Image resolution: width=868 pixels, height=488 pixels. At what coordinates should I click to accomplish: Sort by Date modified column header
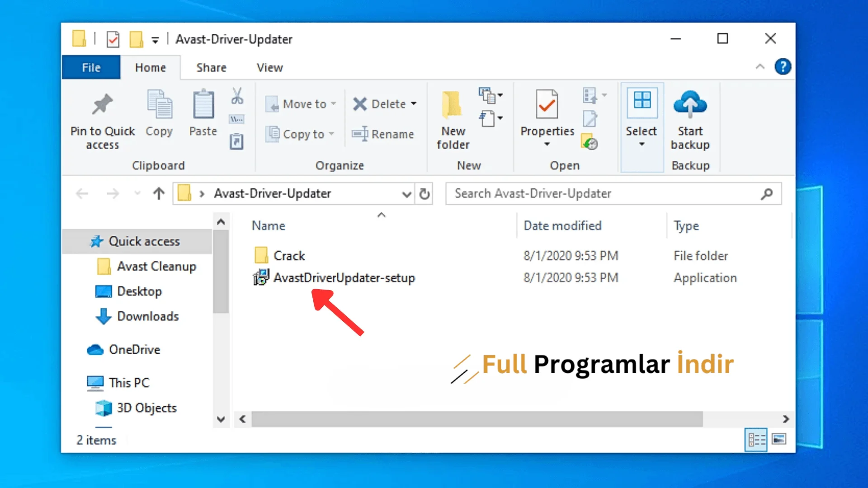coord(562,225)
